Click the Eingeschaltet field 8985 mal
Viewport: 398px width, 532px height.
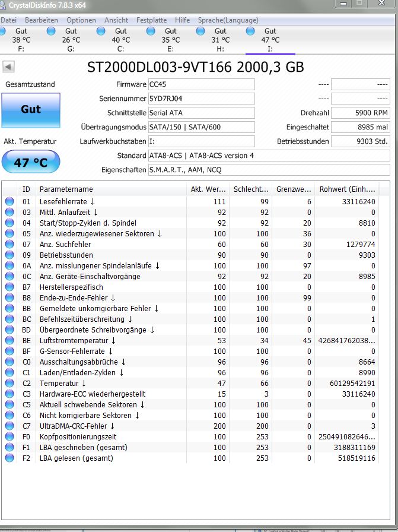(x=361, y=127)
